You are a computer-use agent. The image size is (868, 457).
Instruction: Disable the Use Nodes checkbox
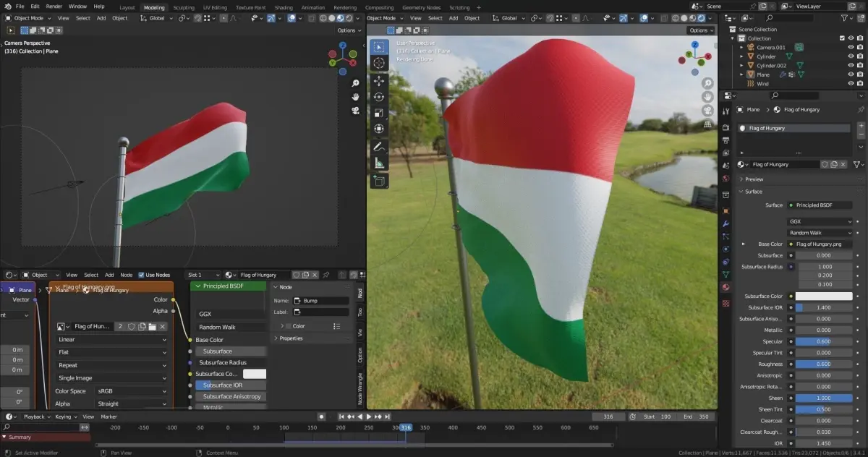point(141,275)
